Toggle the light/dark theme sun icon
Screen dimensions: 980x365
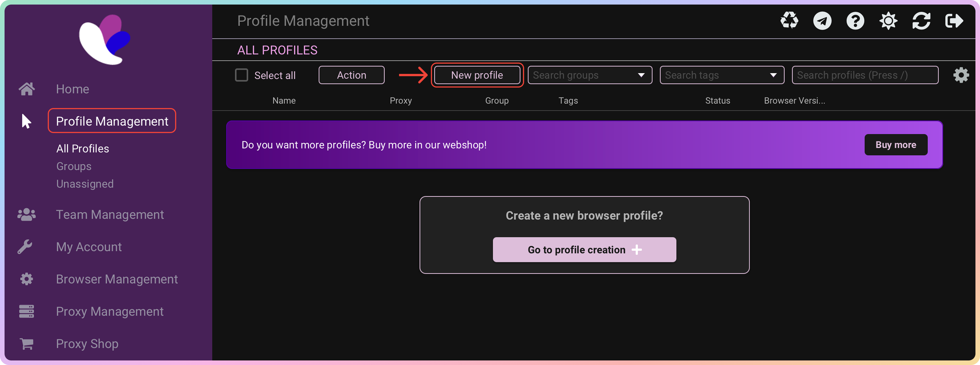(x=888, y=20)
